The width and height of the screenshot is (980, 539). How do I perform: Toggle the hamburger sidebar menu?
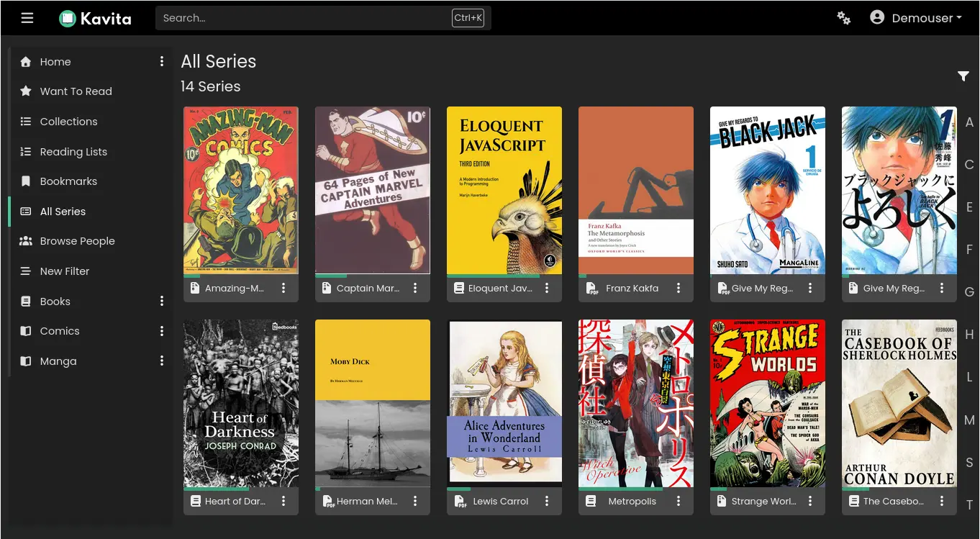tap(27, 18)
